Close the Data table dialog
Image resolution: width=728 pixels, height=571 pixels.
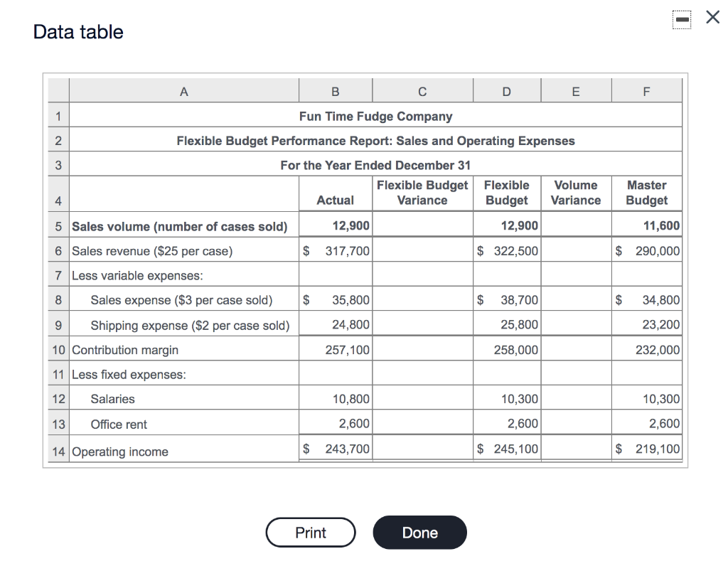[712, 17]
